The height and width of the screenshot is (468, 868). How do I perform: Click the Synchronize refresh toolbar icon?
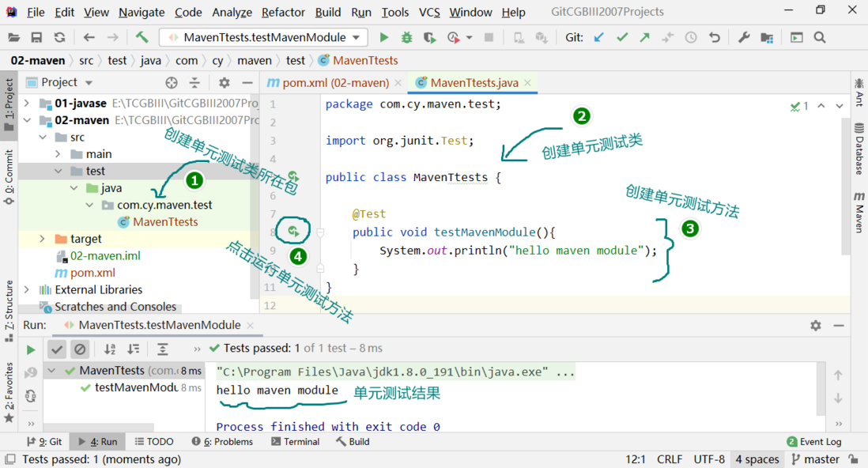click(59, 38)
